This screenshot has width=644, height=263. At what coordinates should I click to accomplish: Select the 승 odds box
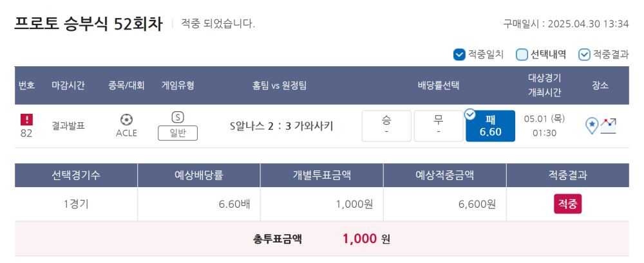386,126
